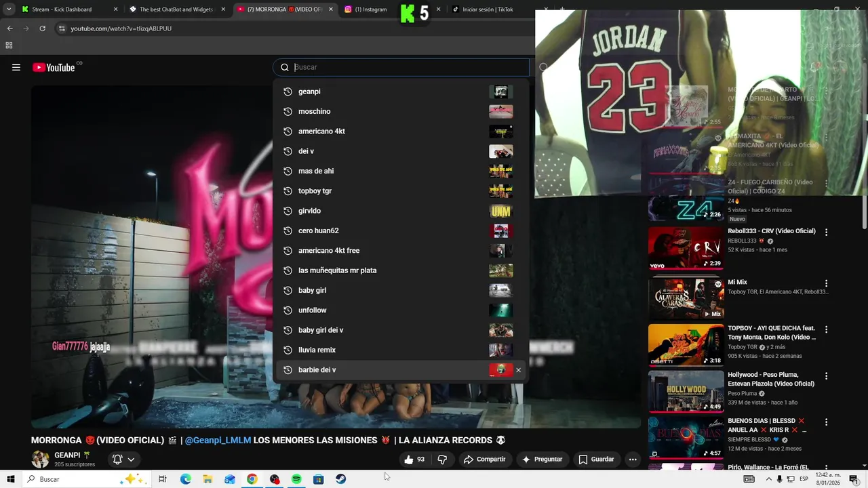Pick 'lluvia remix' search suggestion
The image size is (868, 488).
(x=401, y=350)
